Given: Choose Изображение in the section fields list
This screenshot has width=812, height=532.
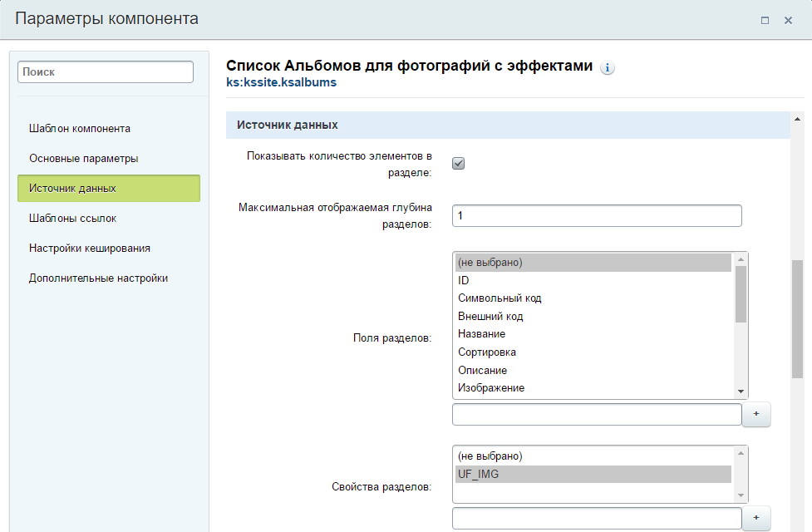Looking at the screenshot, I should [x=491, y=388].
